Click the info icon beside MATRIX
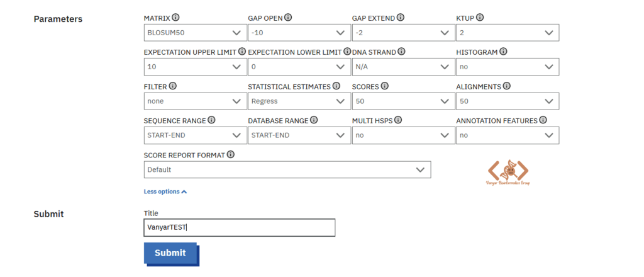 [176, 18]
